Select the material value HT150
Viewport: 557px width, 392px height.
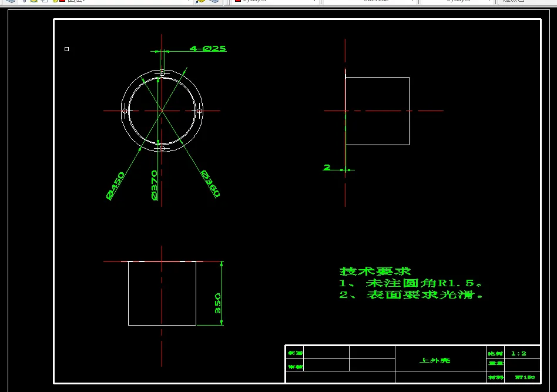(x=525, y=377)
